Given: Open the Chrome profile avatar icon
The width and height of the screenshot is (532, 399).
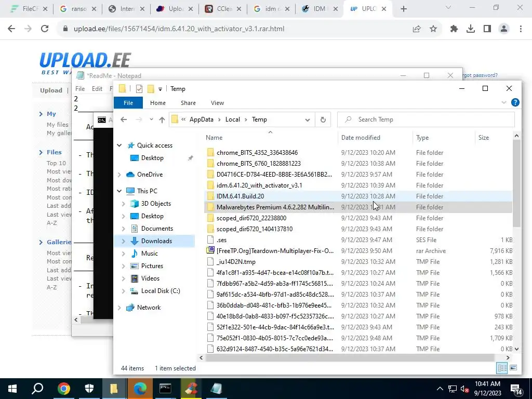Looking at the screenshot, I should point(504,29).
